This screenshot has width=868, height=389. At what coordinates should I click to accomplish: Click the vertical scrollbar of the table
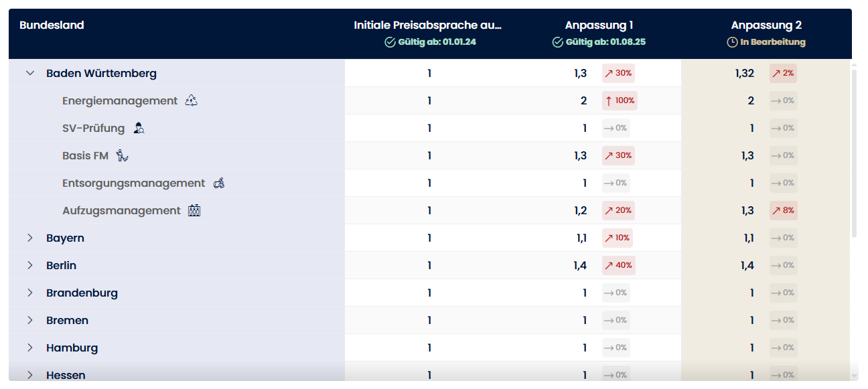click(854, 154)
